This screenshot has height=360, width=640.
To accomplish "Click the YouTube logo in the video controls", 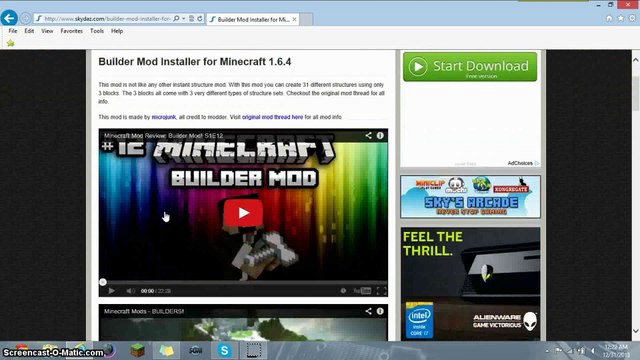I will [362, 291].
